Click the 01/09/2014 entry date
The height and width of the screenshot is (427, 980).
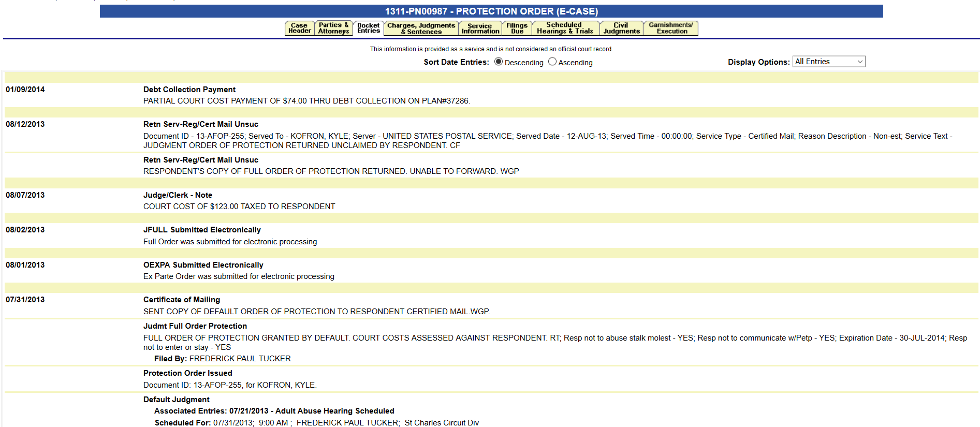(x=25, y=90)
